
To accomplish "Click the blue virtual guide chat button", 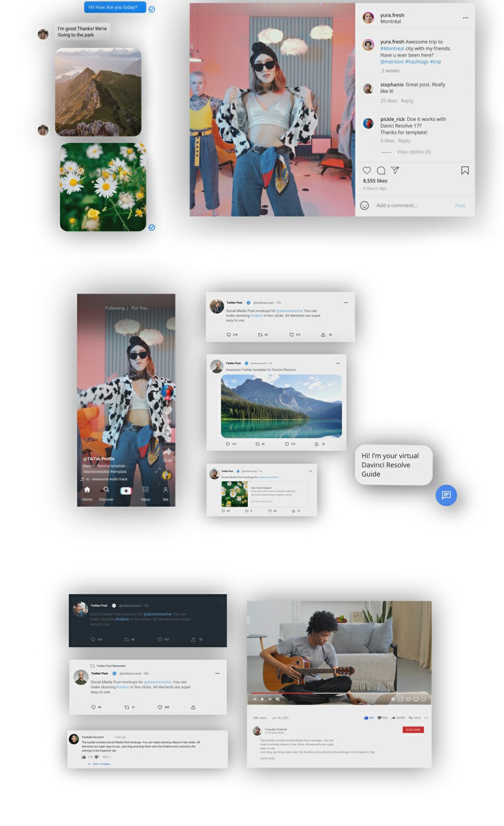I will (x=446, y=495).
